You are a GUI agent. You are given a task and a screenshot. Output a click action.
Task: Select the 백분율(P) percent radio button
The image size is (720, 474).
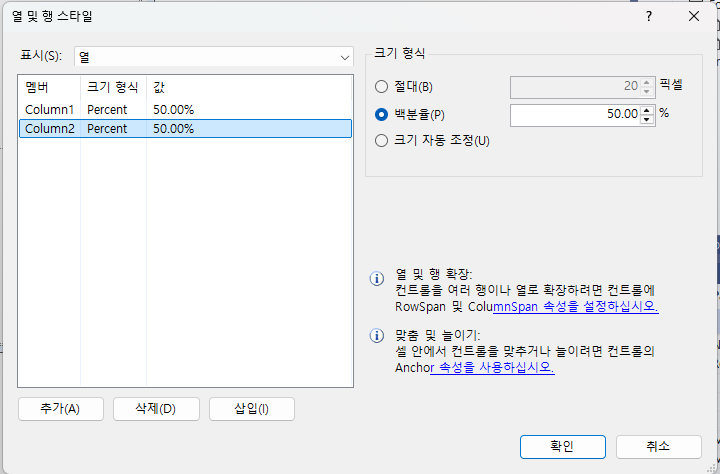pos(382,114)
